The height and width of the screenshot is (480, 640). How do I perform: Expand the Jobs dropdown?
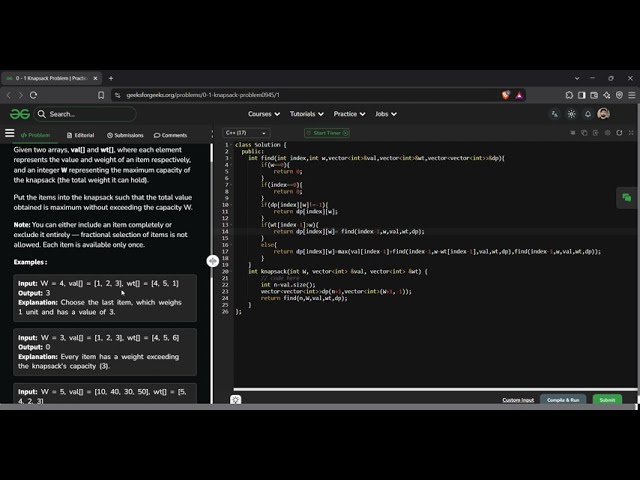(x=386, y=114)
